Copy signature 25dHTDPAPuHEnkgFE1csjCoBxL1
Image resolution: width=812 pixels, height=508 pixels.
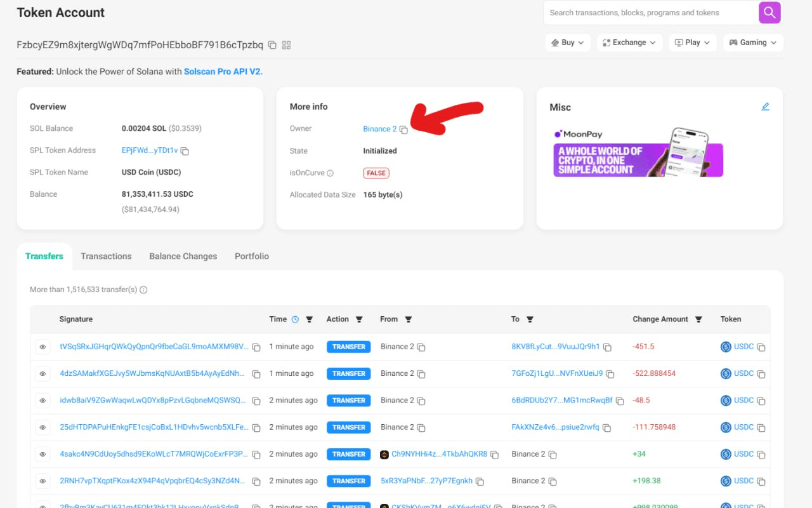pos(256,427)
